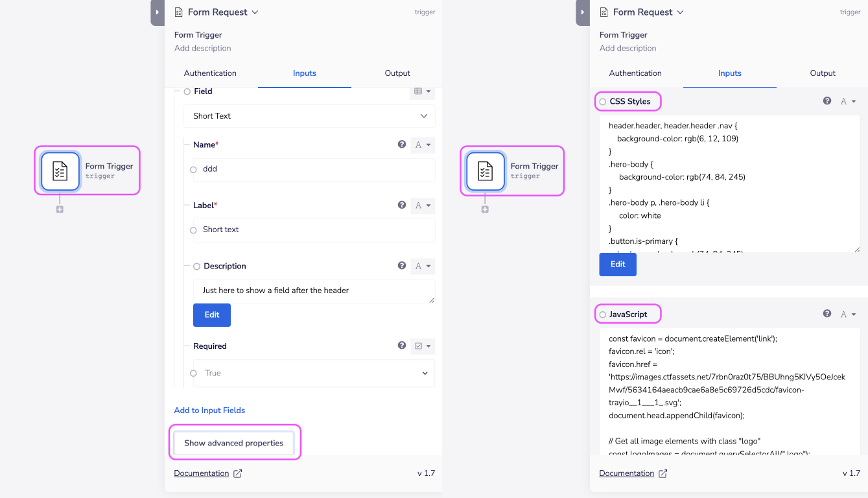
Task: Click the JavaScript help question mark icon
Action: tap(827, 314)
